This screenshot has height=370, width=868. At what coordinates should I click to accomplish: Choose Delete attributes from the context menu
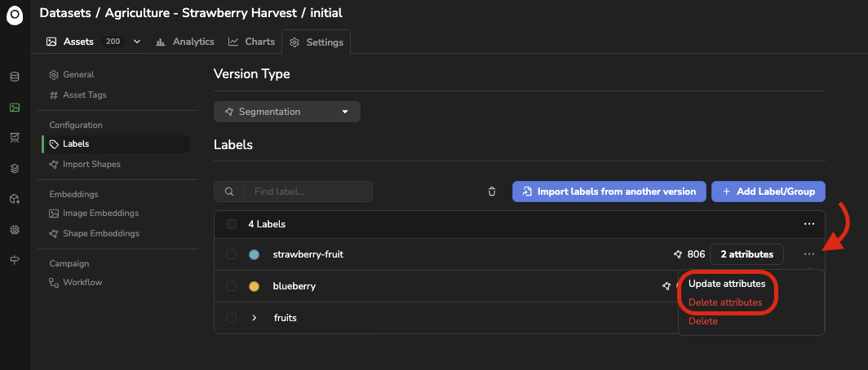pyautogui.click(x=725, y=302)
